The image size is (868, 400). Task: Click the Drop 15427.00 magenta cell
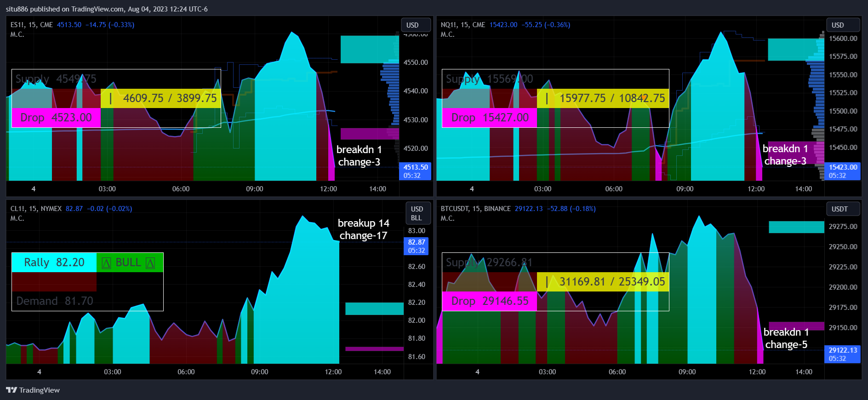[490, 118]
